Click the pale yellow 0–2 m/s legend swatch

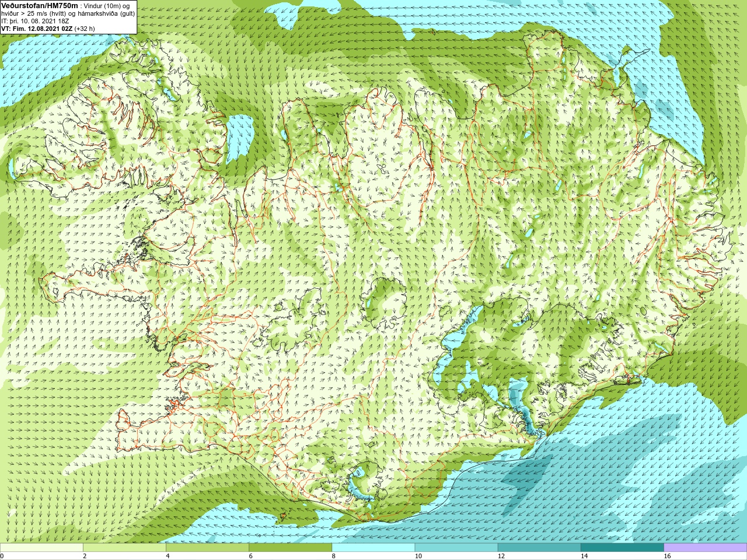41,548
